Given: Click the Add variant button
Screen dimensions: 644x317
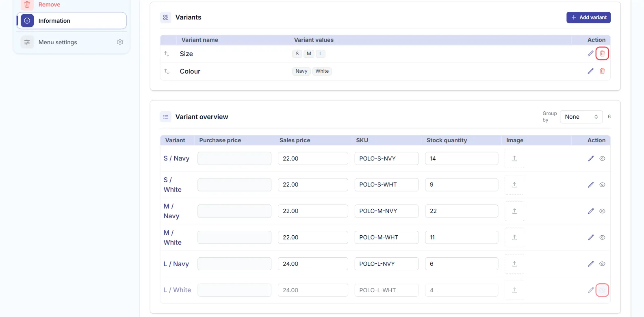Looking at the screenshot, I should tap(588, 17).
